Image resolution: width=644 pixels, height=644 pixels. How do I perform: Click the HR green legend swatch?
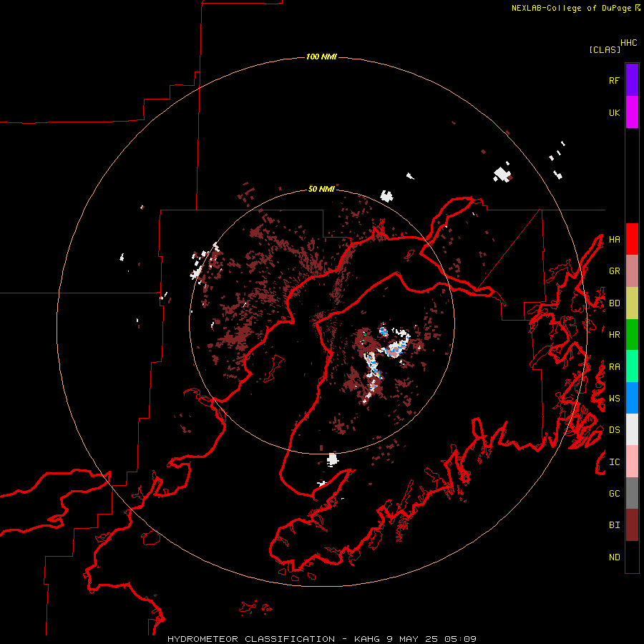tap(632, 335)
